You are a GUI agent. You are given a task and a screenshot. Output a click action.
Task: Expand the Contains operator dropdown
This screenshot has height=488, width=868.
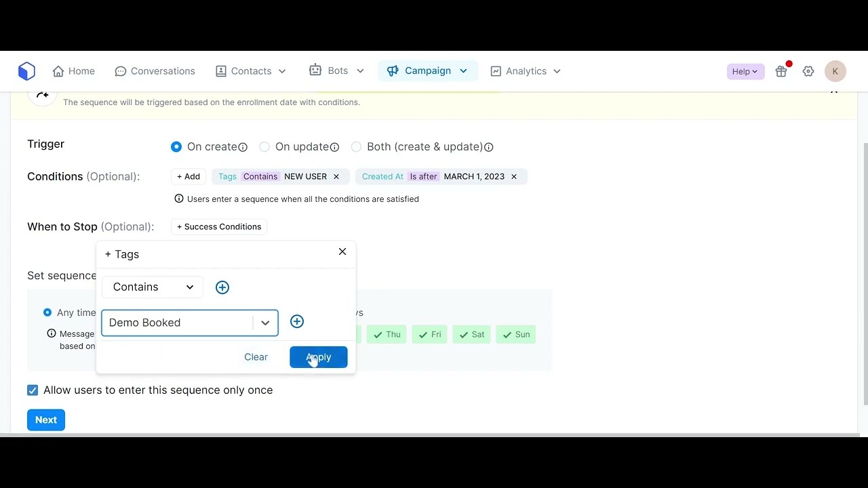153,287
